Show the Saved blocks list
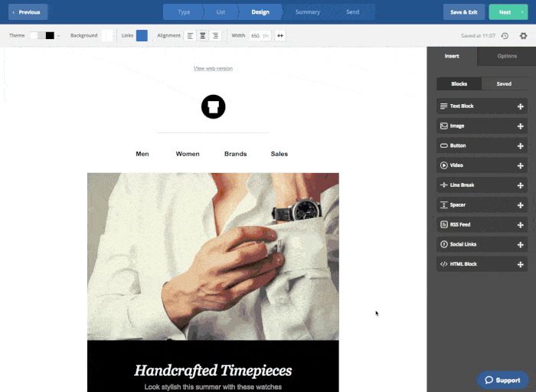The width and height of the screenshot is (536, 392). tap(504, 83)
